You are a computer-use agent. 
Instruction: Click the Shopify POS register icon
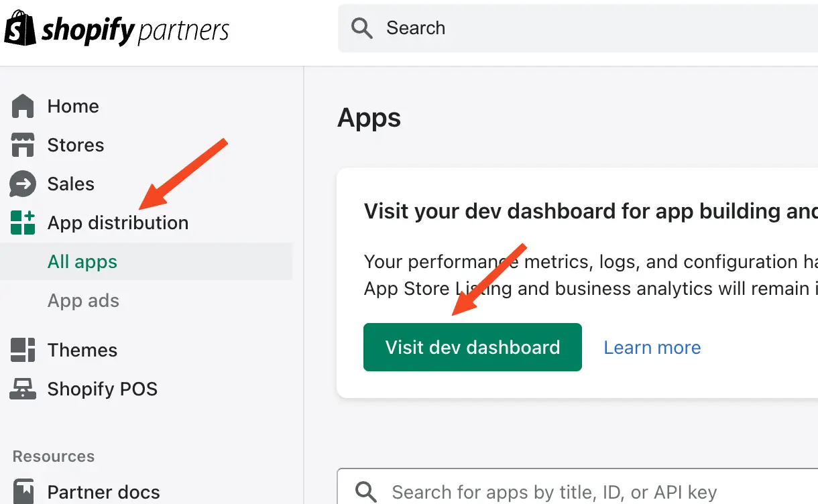(23, 389)
